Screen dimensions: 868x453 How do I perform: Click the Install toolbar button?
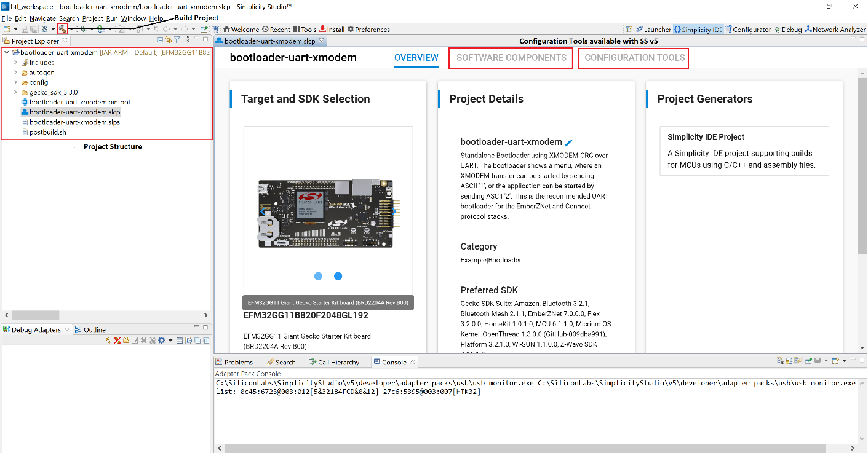(x=331, y=30)
